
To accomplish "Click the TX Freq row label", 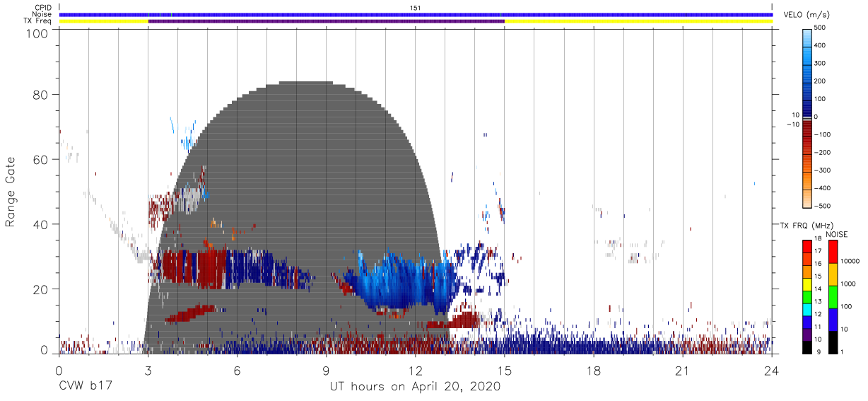I will tap(37, 21).
